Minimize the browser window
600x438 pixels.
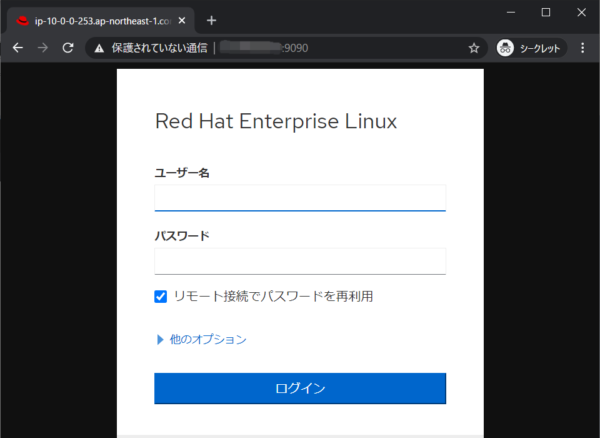coord(511,13)
